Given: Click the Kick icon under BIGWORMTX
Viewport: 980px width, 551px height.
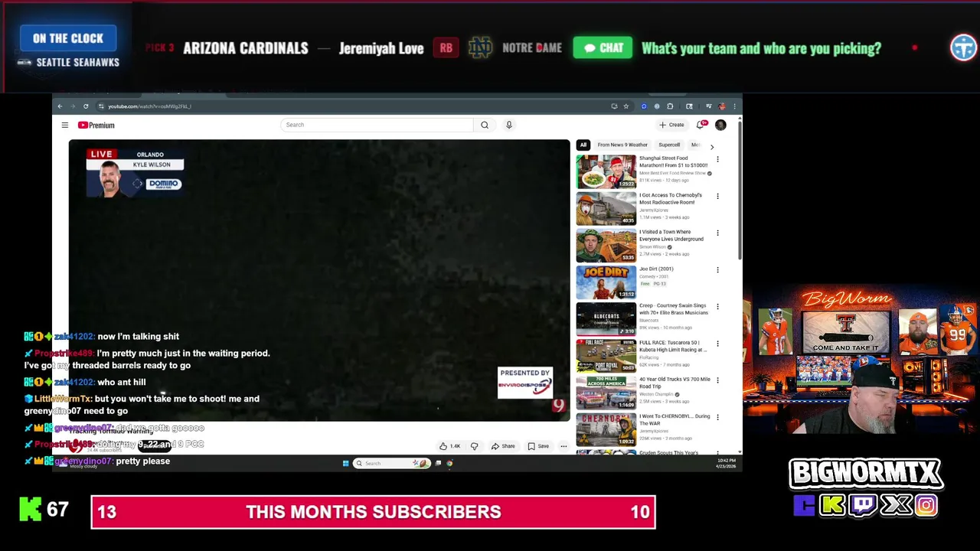Looking at the screenshot, I should tap(832, 505).
